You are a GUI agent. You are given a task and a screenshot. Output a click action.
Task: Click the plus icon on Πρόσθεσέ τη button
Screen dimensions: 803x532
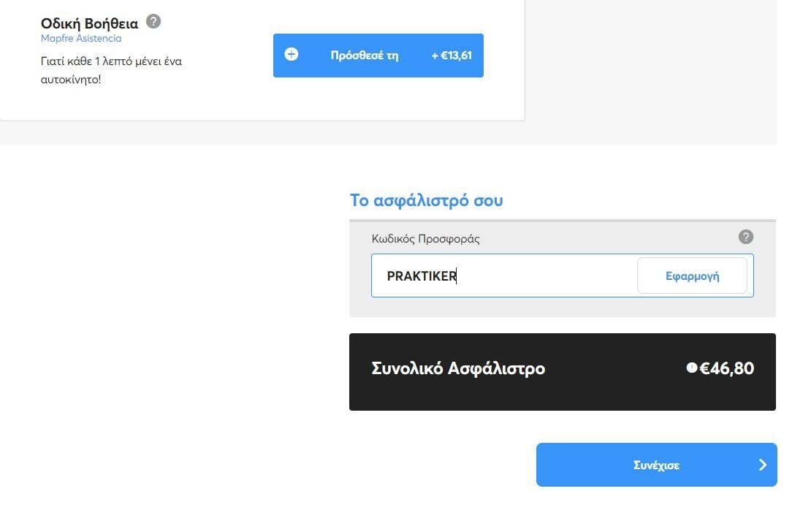[x=292, y=54]
